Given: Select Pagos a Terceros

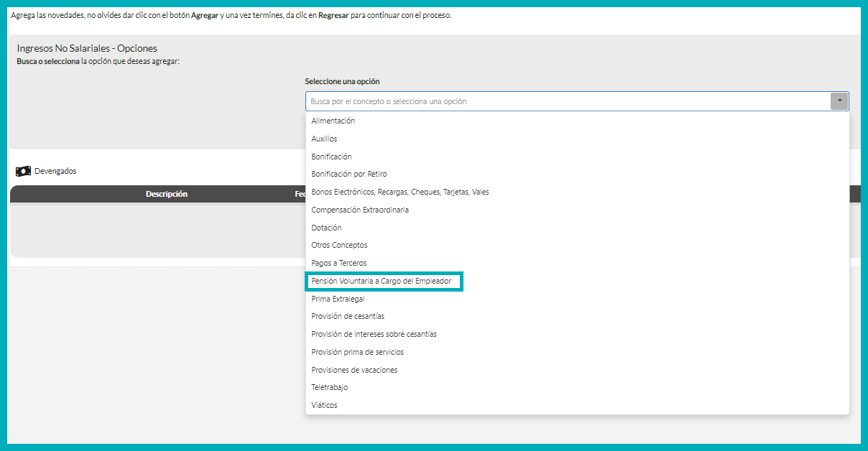Looking at the screenshot, I should tap(577, 263).
